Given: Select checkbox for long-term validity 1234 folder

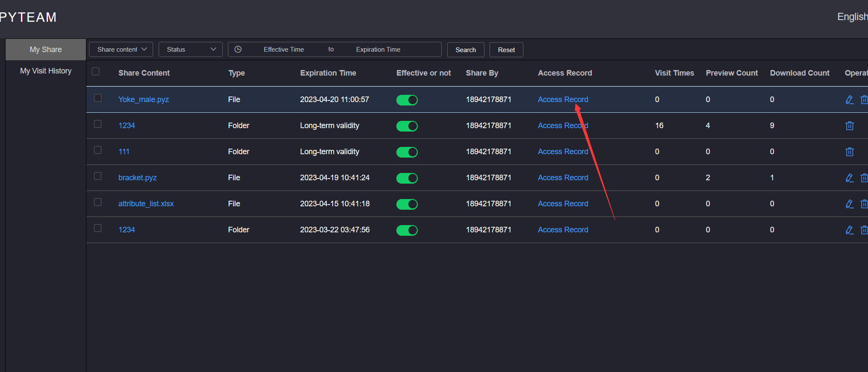Looking at the screenshot, I should tap(98, 124).
